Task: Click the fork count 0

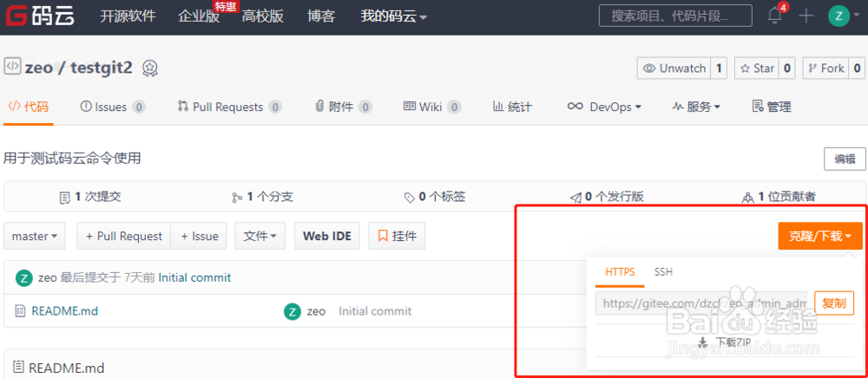Action: [857, 68]
